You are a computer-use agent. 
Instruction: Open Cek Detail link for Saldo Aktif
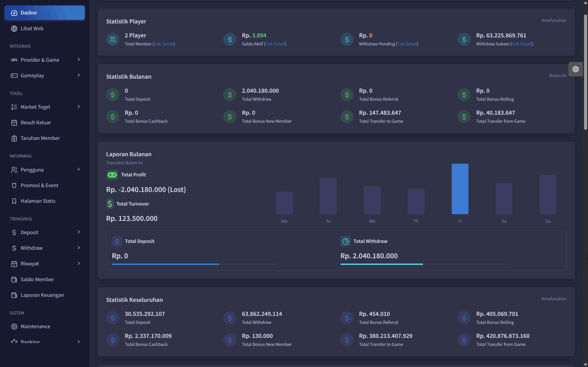(275, 44)
